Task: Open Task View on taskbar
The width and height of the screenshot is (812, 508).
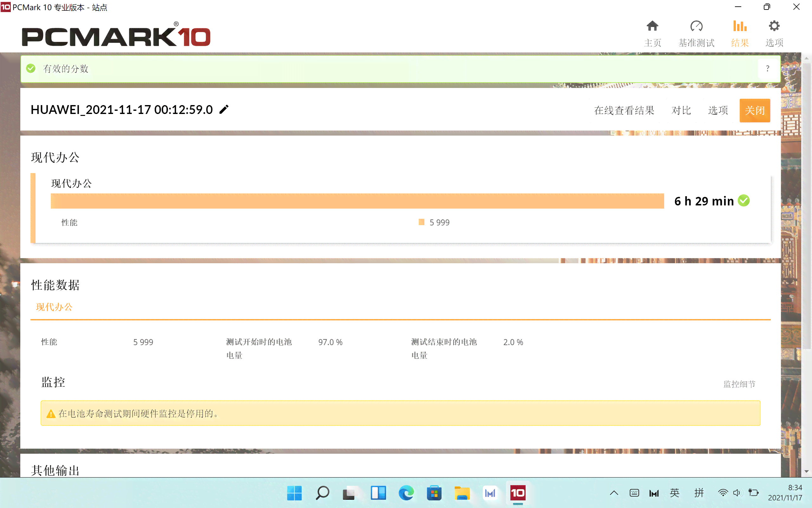Action: (x=350, y=493)
